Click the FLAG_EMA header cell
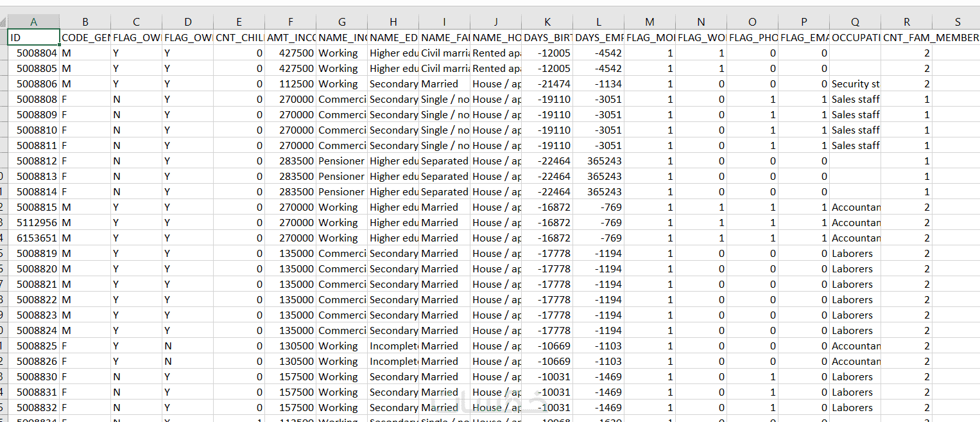The width and height of the screenshot is (980, 422). 804,37
